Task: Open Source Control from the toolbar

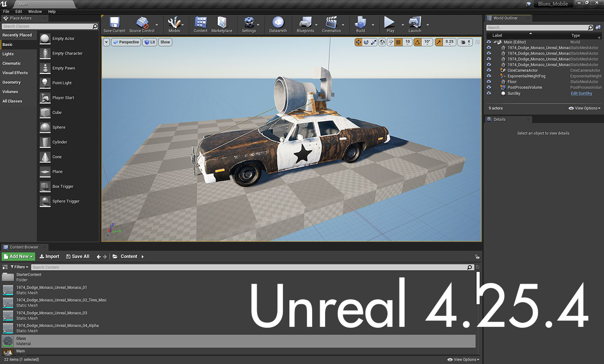Action: click(x=142, y=23)
